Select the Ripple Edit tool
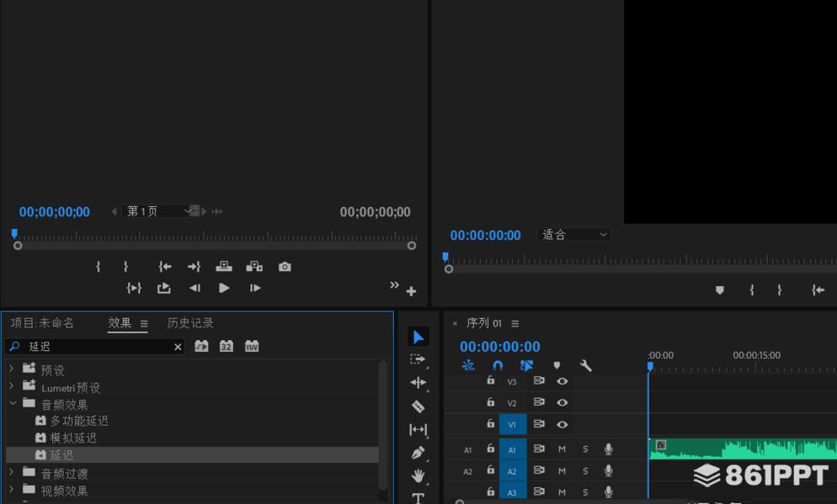Screen dimensions: 837x504 (x=418, y=382)
